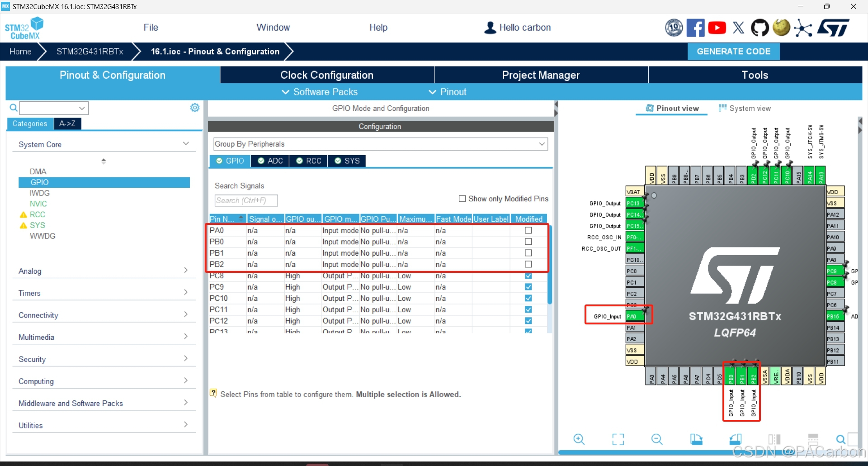Open Software Packs dropdown menu
Screen dimensions: 868x466
[320, 92]
